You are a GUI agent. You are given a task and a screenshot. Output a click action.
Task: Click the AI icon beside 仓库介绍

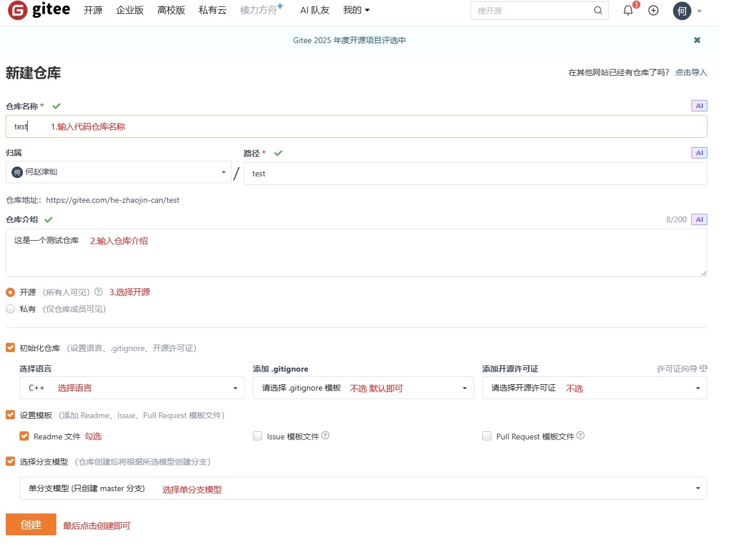(x=699, y=219)
